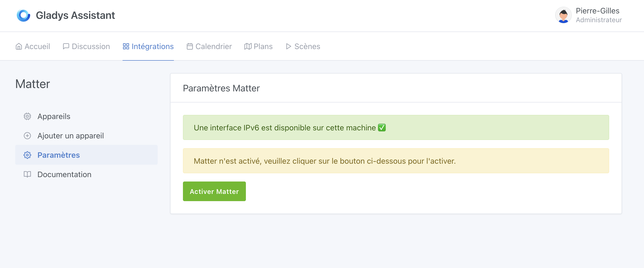
Task: Select Paramètres in the Matter sidebar
Action: pos(59,155)
